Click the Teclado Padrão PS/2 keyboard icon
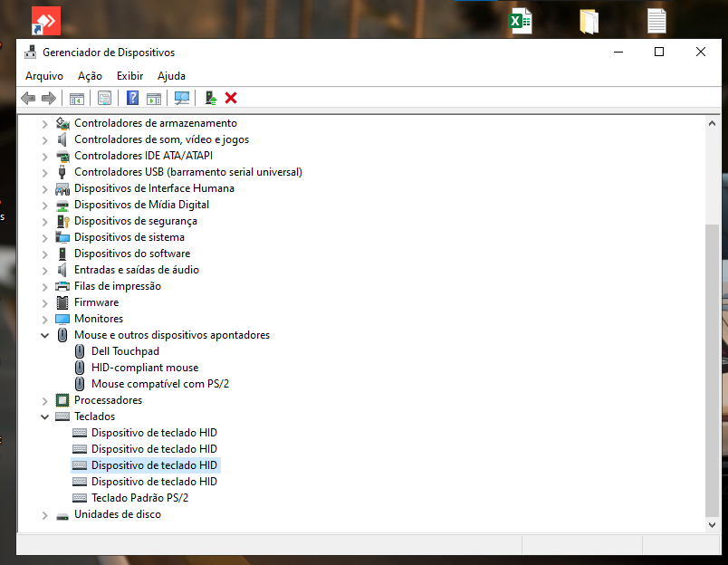The height and width of the screenshot is (565, 728). point(80,498)
